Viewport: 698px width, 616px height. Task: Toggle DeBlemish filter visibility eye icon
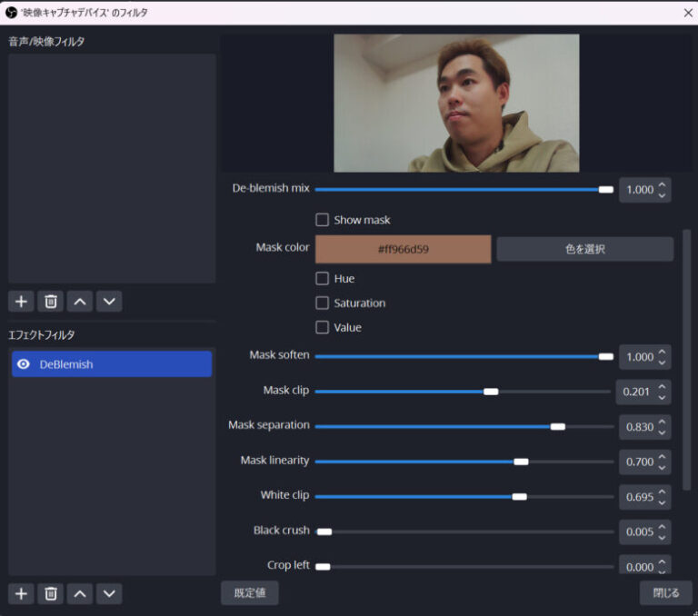point(24,364)
